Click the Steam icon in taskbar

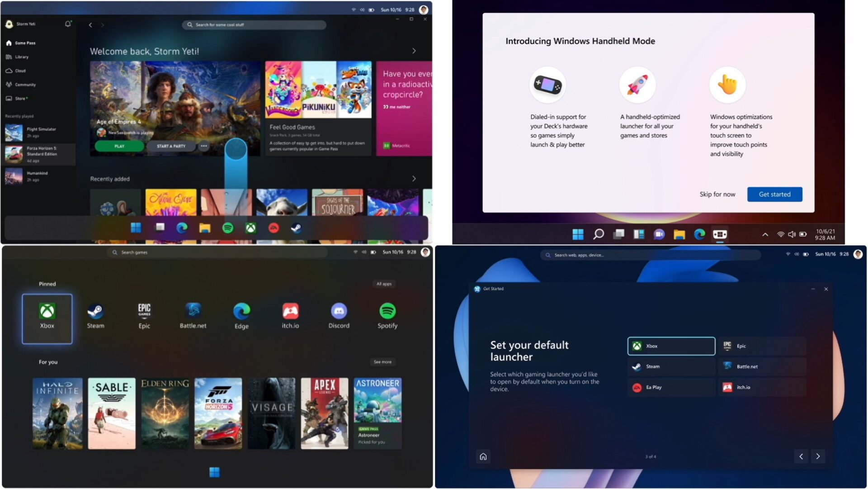click(x=296, y=228)
